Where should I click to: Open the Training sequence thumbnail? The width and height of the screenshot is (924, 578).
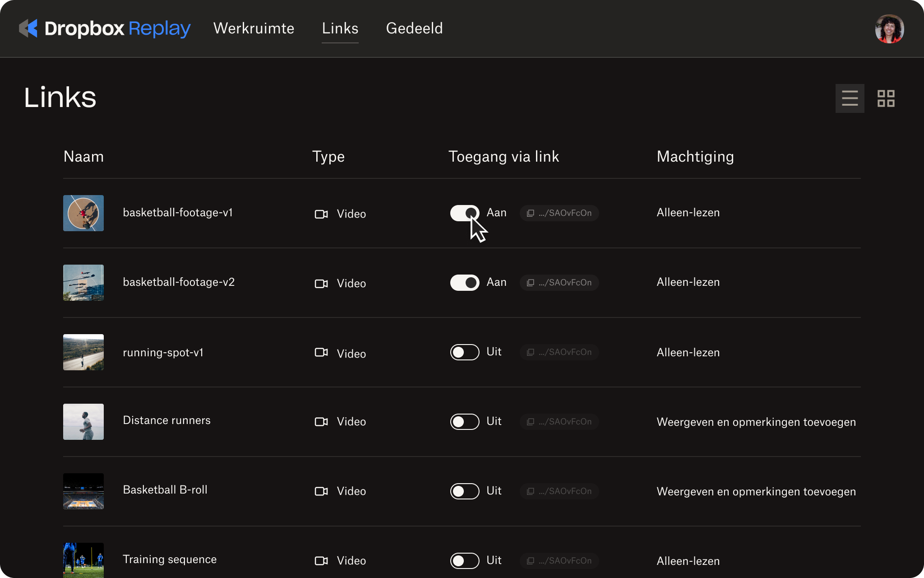tap(83, 560)
